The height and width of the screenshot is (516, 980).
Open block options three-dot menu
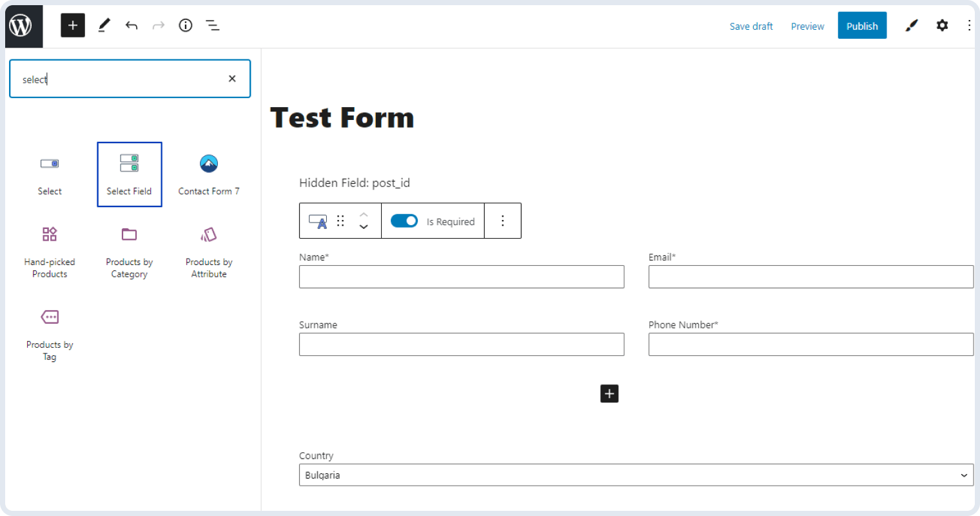click(503, 221)
